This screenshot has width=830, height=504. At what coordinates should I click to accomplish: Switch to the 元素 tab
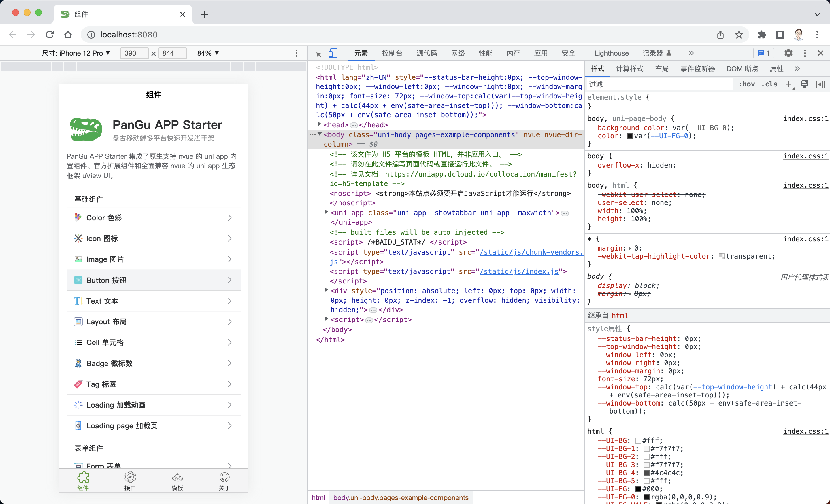361,53
